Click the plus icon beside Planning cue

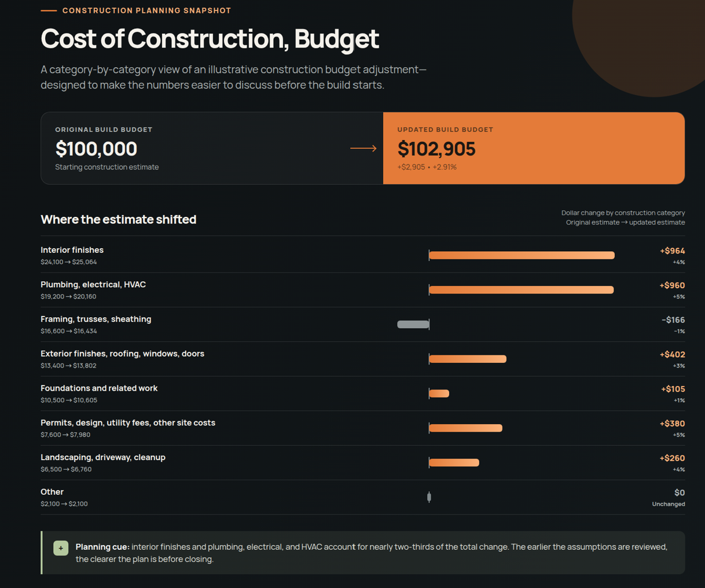pos(61,547)
